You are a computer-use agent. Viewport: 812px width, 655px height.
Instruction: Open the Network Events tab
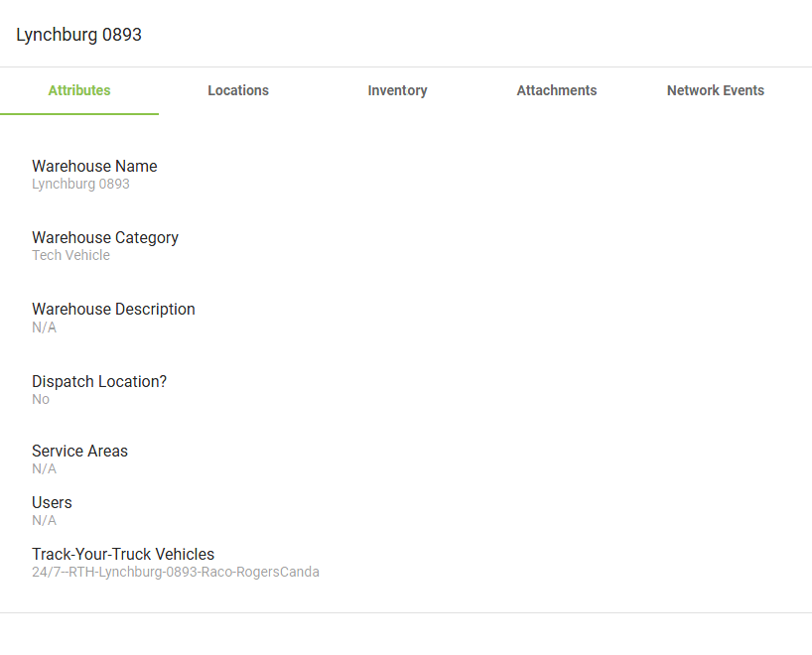coord(715,90)
